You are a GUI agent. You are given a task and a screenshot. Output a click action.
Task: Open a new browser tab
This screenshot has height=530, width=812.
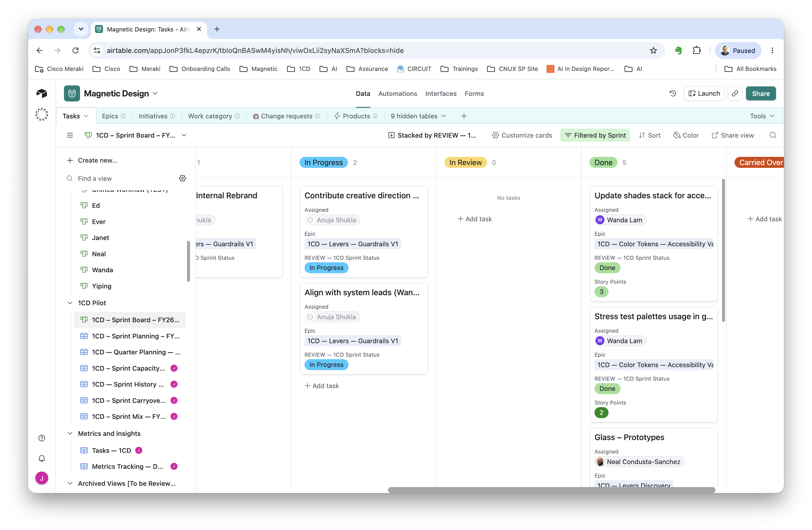(217, 29)
